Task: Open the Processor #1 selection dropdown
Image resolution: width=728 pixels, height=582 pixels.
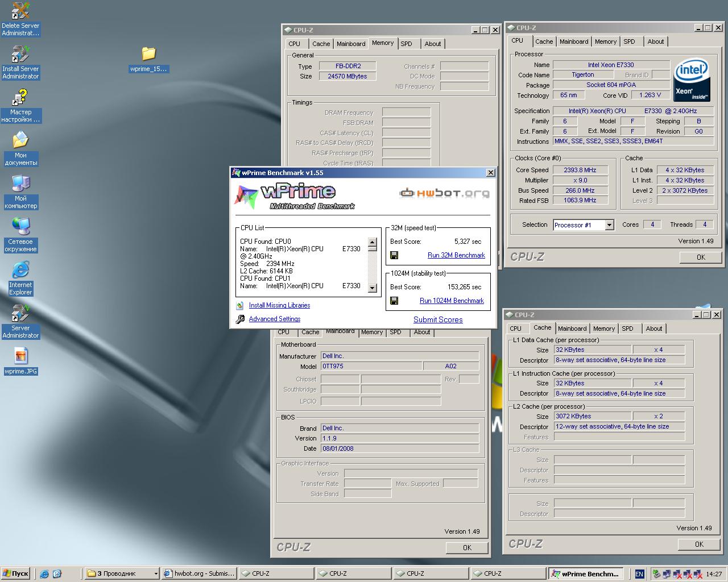Action: tap(609, 225)
